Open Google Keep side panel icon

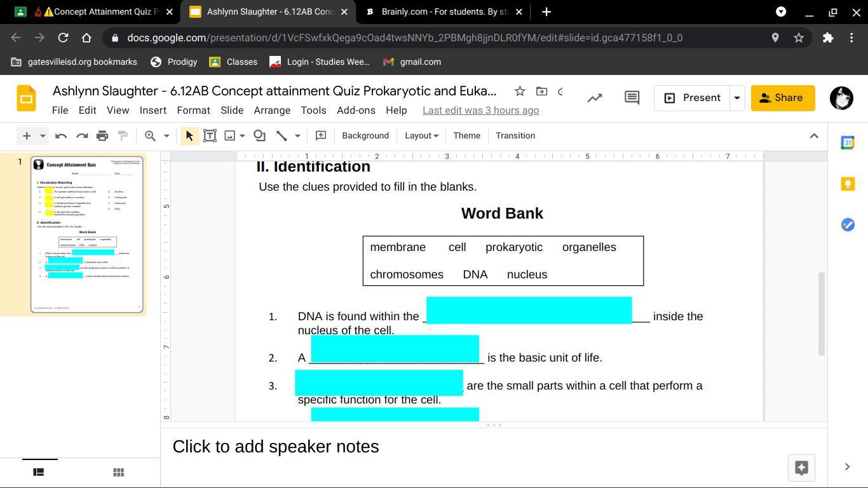click(848, 184)
